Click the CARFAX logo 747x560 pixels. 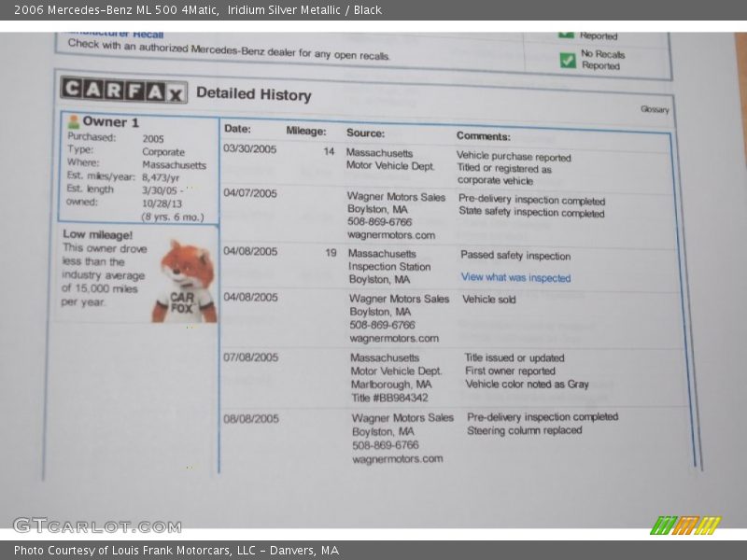[x=123, y=90]
